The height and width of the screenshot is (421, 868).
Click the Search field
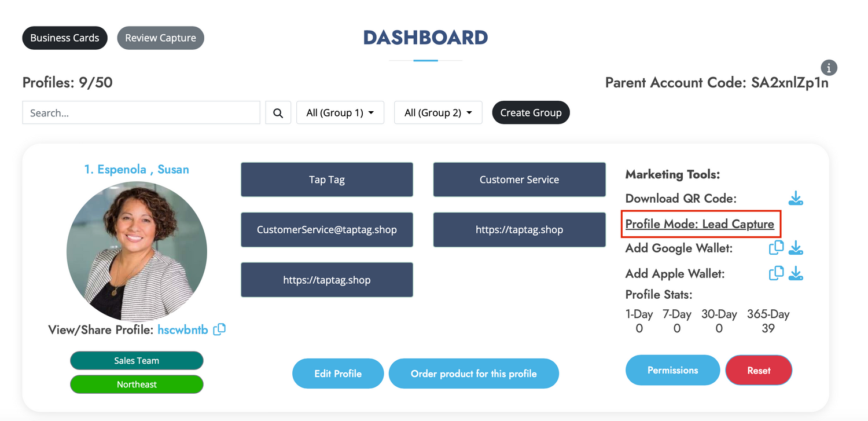click(141, 112)
